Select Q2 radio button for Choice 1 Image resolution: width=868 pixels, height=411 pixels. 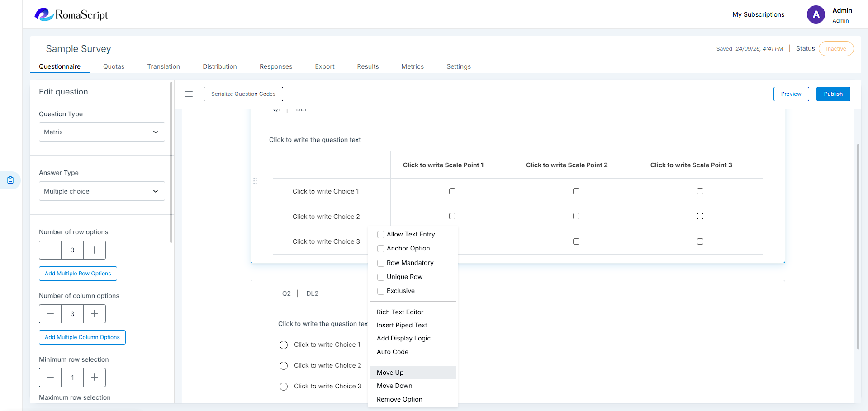pyautogui.click(x=284, y=345)
